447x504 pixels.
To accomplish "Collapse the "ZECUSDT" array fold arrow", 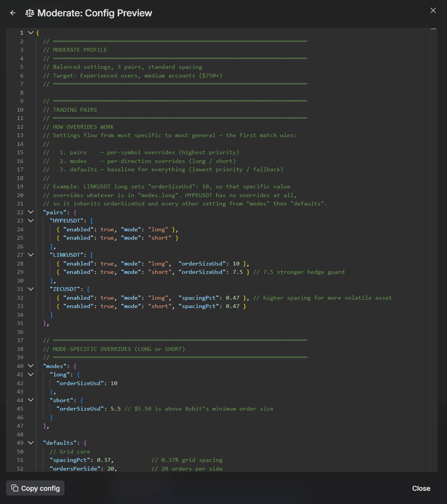I will [x=31, y=289].
